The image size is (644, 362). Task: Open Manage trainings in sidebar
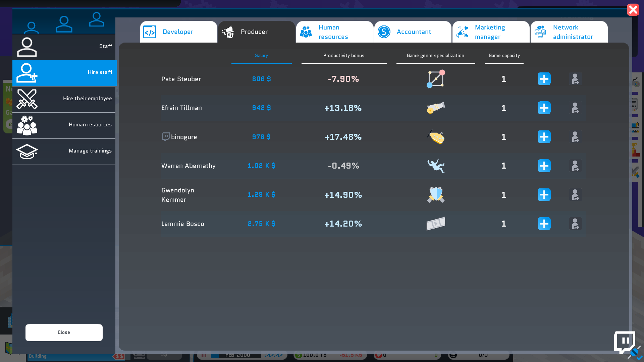64,151
